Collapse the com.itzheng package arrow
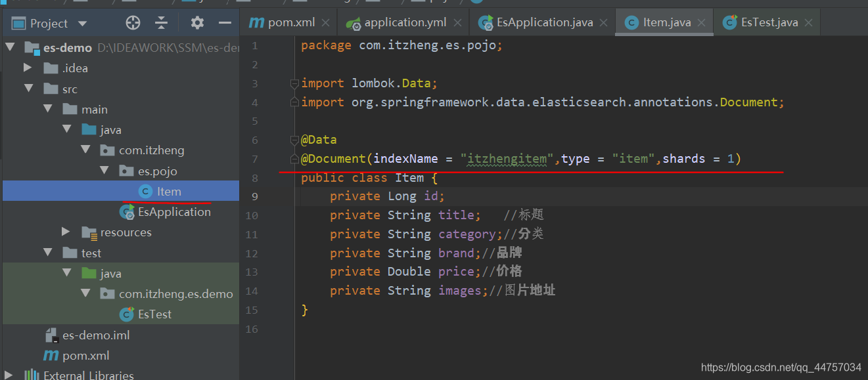868x380 pixels. point(85,150)
